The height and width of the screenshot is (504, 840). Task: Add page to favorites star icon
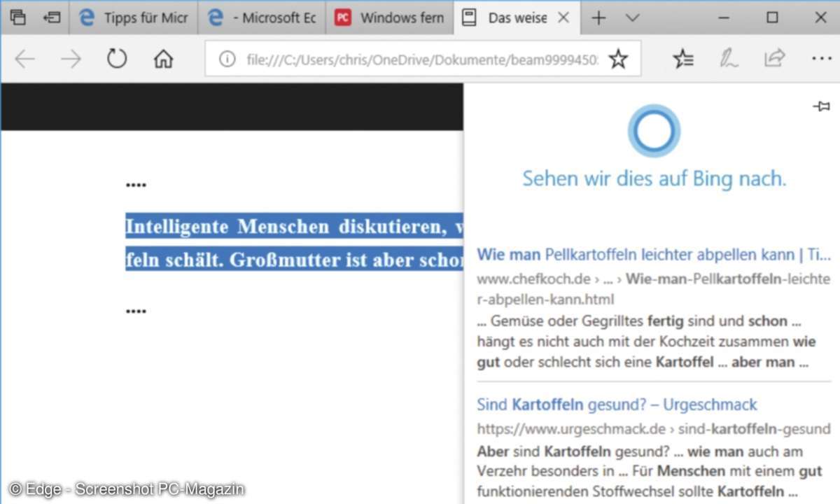pos(618,59)
